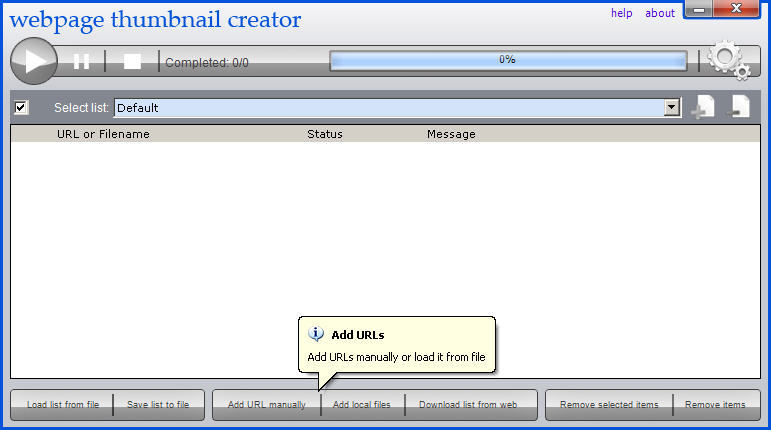The width and height of the screenshot is (771, 430).
Task: Click Download list from web
Action: 468,405
